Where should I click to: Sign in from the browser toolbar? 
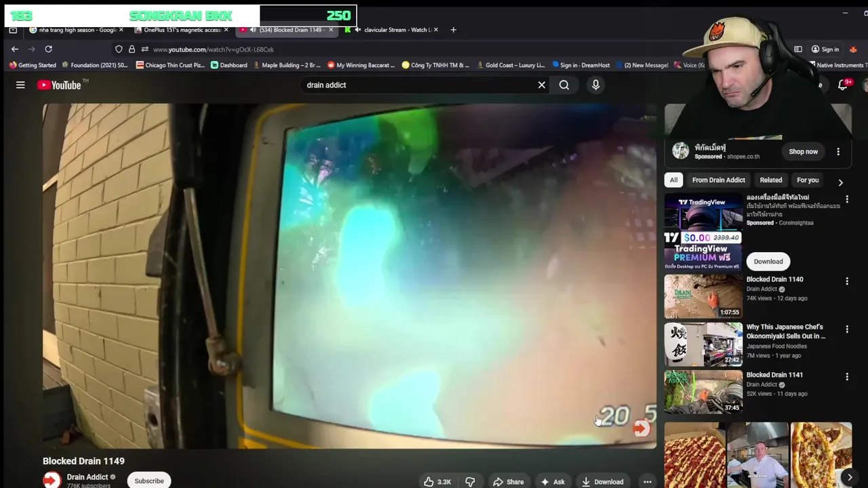[x=825, y=49]
